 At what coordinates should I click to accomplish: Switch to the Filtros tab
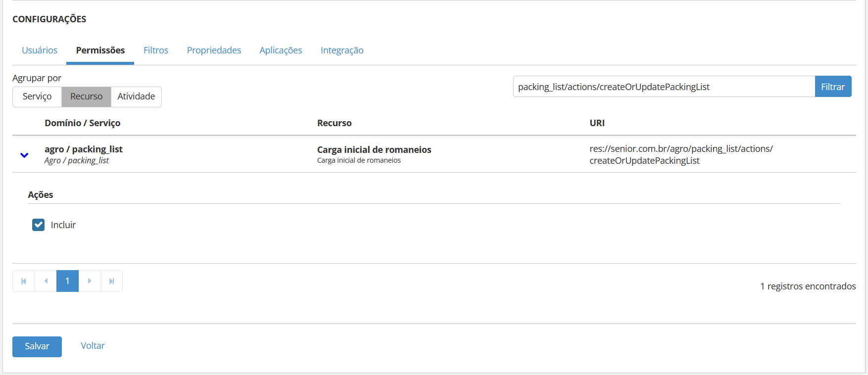click(x=156, y=50)
